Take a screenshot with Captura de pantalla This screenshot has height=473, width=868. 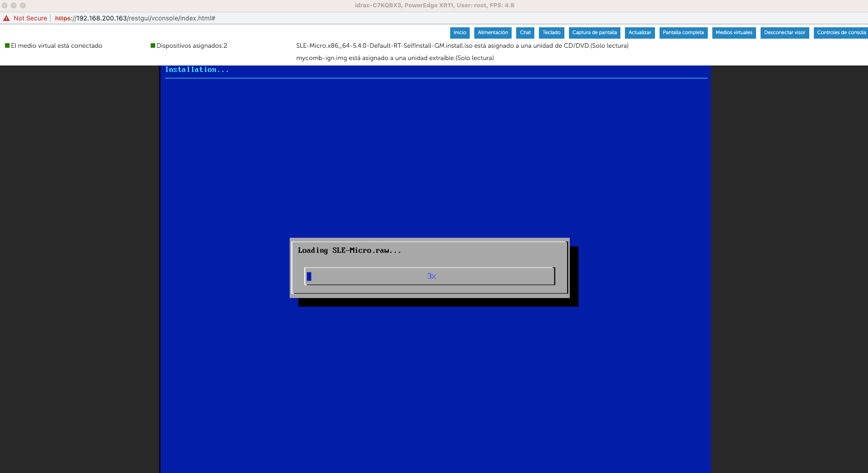click(594, 33)
